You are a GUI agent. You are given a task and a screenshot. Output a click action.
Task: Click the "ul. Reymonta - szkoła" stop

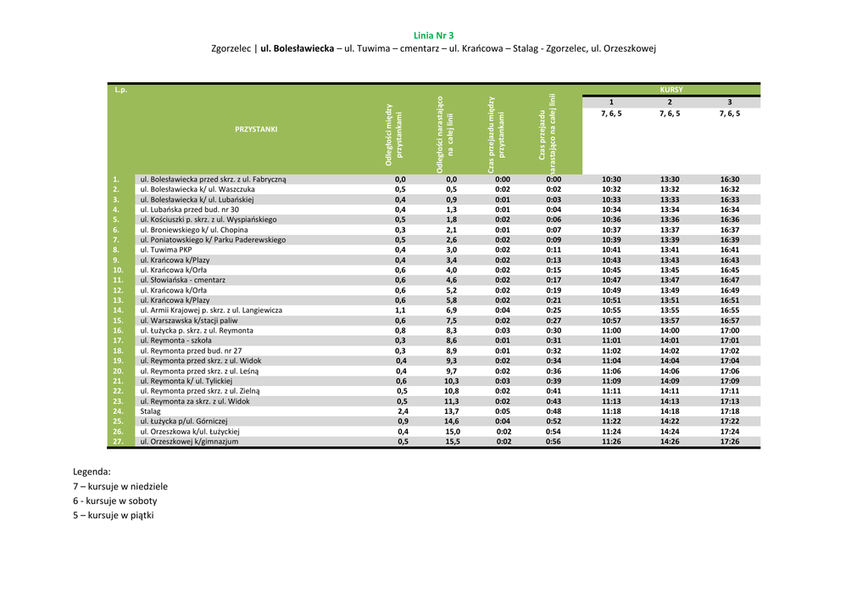tap(175, 340)
